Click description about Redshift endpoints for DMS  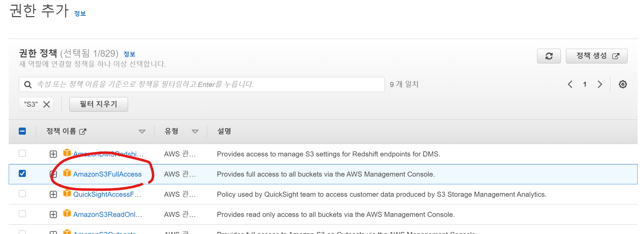pyautogui.click(x=329, y=154)
